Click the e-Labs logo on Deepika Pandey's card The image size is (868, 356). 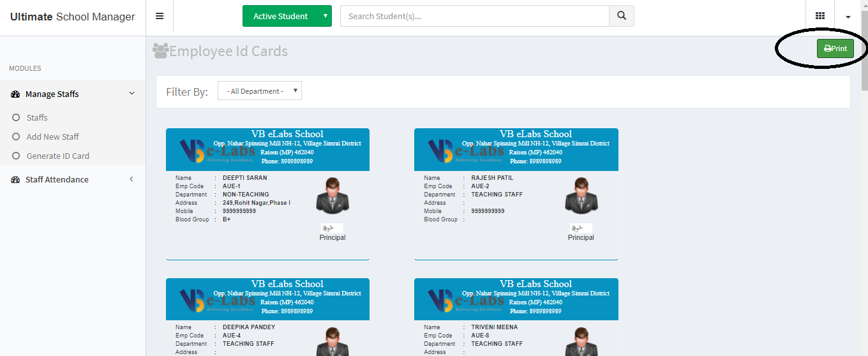[217, 301]
